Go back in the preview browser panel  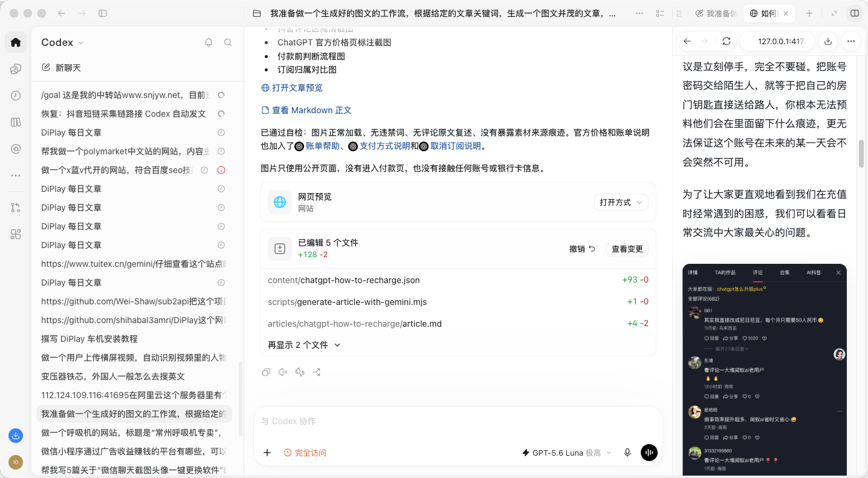(687, 41)
